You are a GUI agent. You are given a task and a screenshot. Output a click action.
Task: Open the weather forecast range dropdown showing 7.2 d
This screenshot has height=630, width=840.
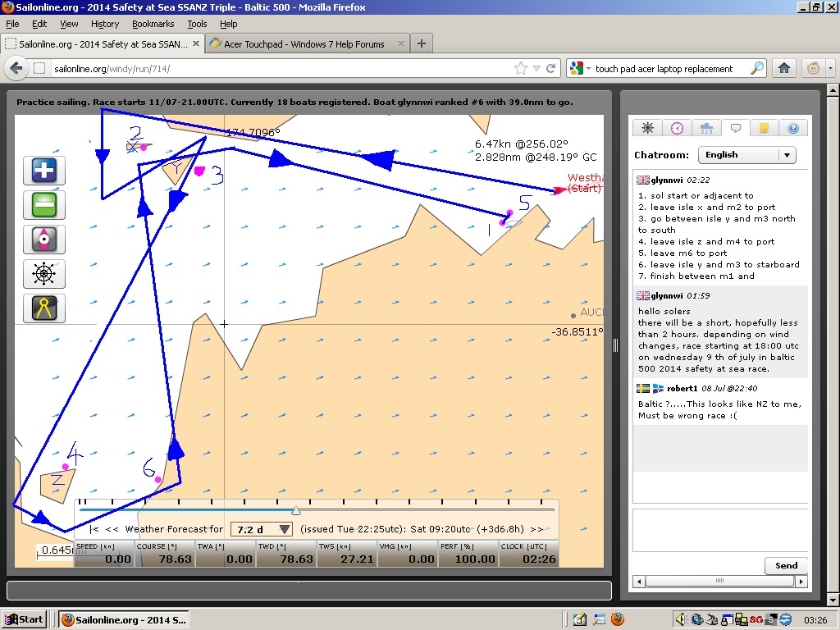click(x=261, y=529)
